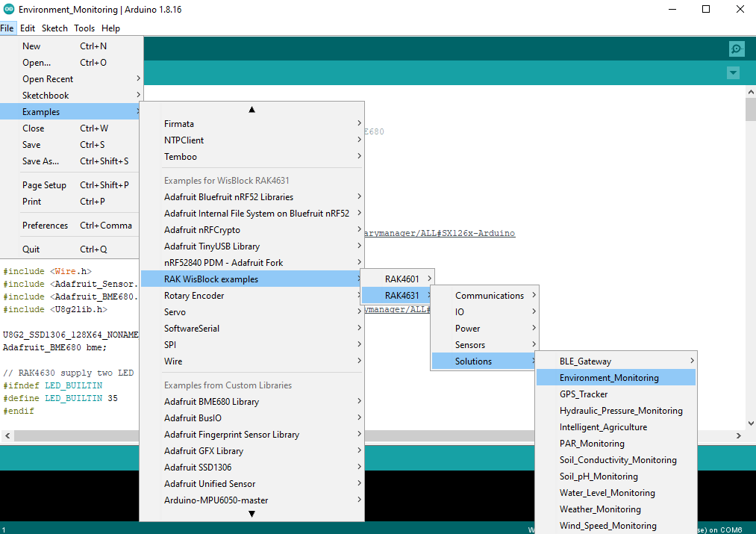Click the Arduino logo in title bar

9,10
